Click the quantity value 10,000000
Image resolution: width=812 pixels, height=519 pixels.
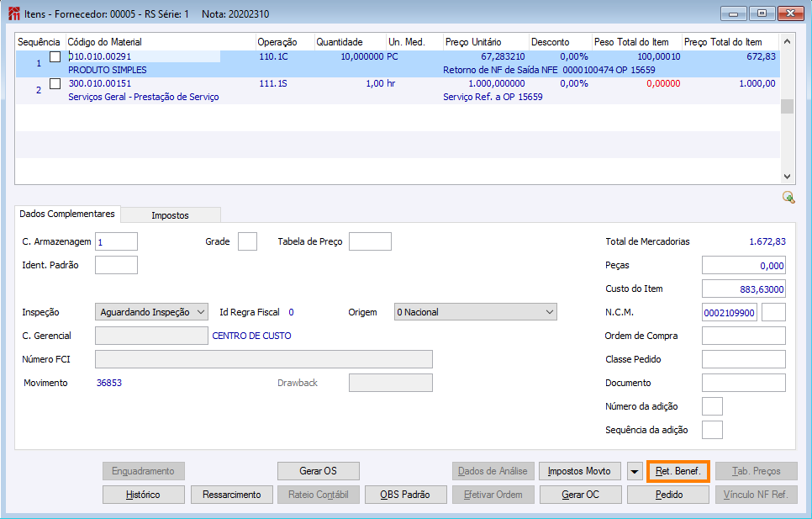[362, 56]
